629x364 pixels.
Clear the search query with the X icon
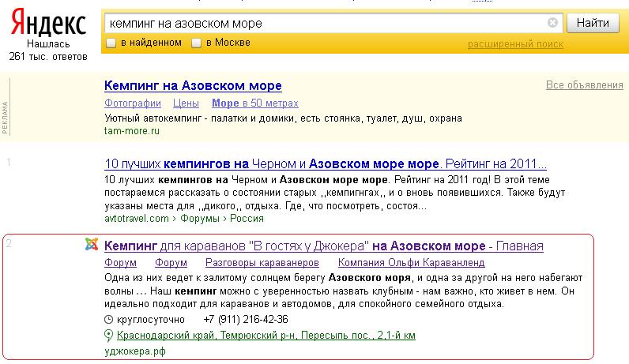pyautogui.click(x=552, y=23)
